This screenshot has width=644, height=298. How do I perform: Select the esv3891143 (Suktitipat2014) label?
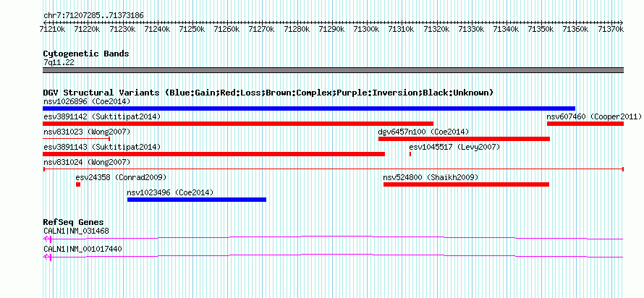102,147
